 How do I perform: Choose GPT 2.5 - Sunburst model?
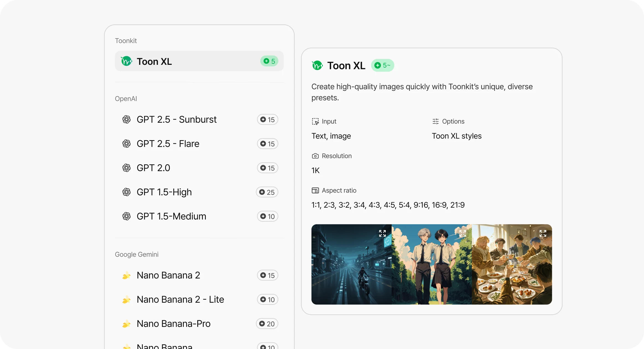click(199, 120)
